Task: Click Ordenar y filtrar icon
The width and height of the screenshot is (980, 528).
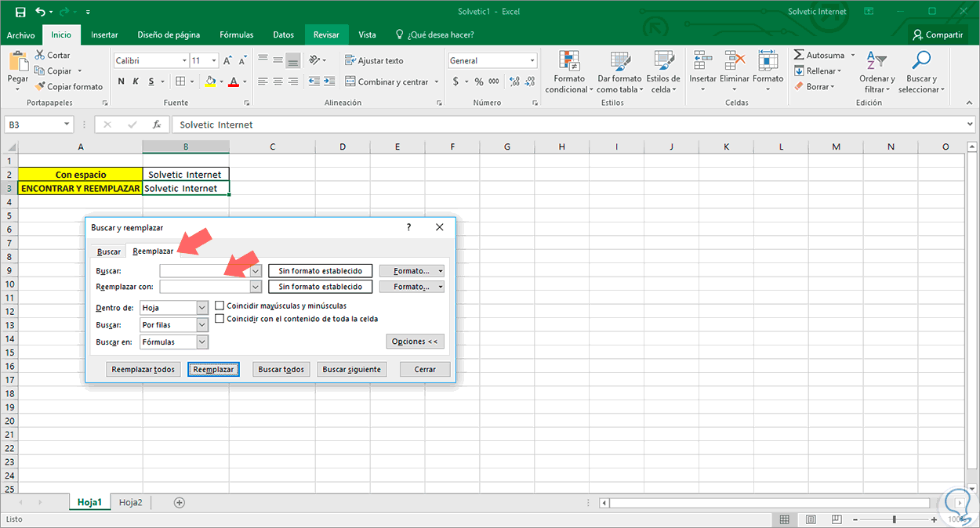Action: coord(876,62)
